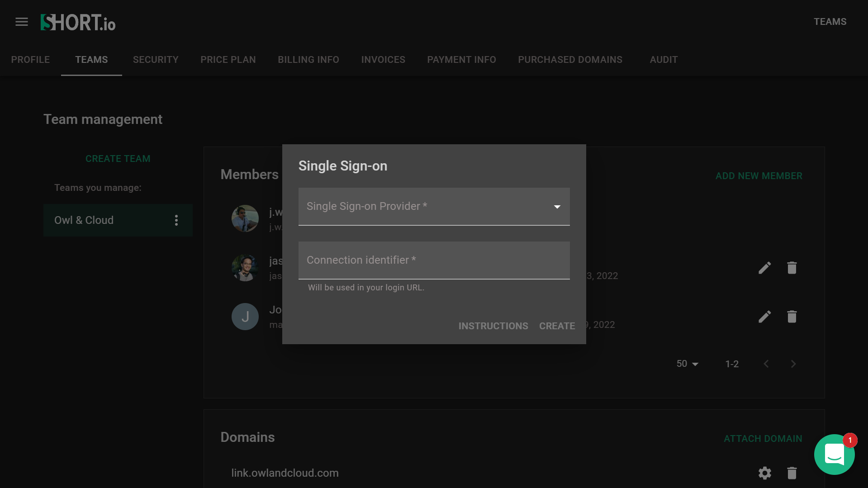Switch to the Security tab
This screenshot has height=488, width=868.
pos(156,60)
